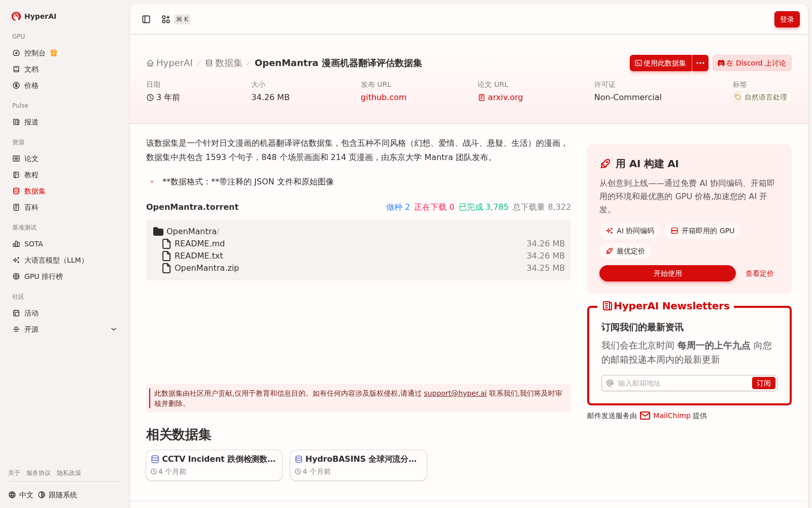The height and width of the screenshot is (508, 812).
Task: Click the 关于 footer link
Action: [14, 473]
